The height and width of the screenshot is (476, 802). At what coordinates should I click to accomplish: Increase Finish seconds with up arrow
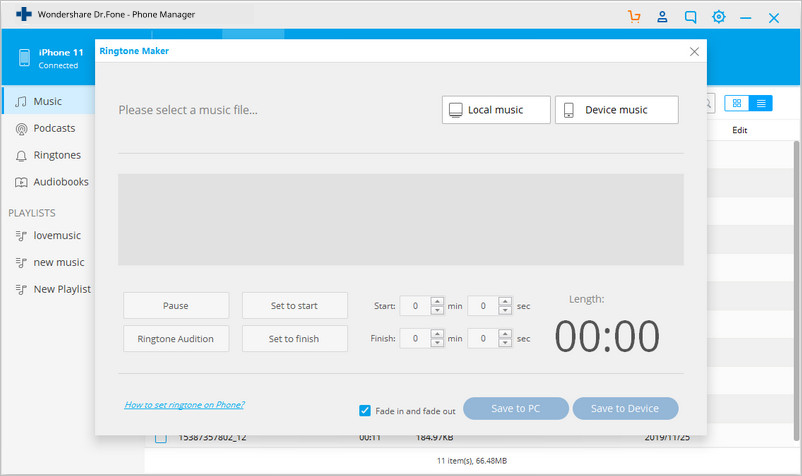point(505,334)
